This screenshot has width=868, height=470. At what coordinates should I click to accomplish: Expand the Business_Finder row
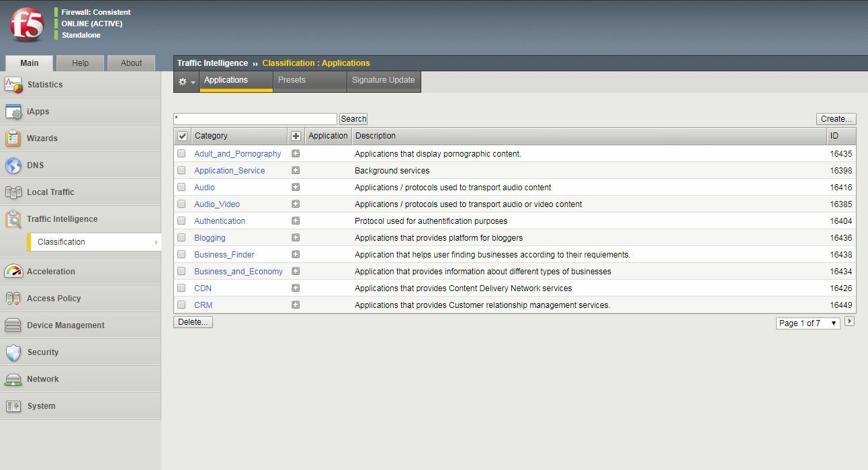coord(296,254)
